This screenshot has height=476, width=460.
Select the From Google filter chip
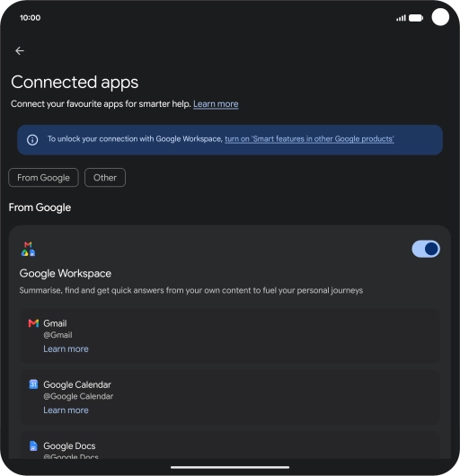43,178
